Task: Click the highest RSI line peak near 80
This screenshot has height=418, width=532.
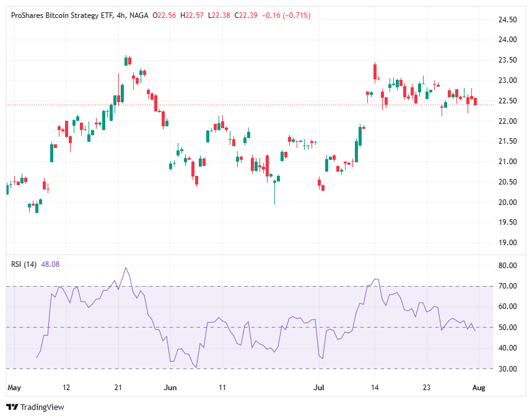Action: 126,268
